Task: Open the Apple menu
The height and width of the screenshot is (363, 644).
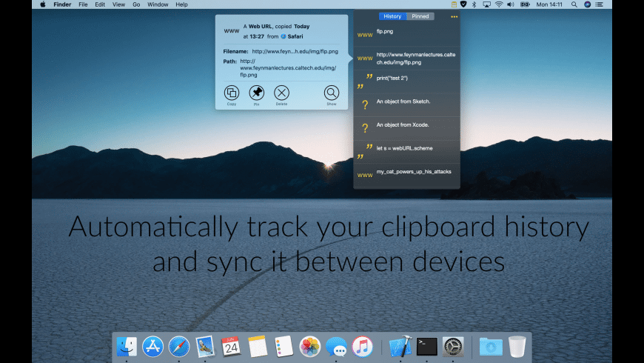Action: click(43, 4)
